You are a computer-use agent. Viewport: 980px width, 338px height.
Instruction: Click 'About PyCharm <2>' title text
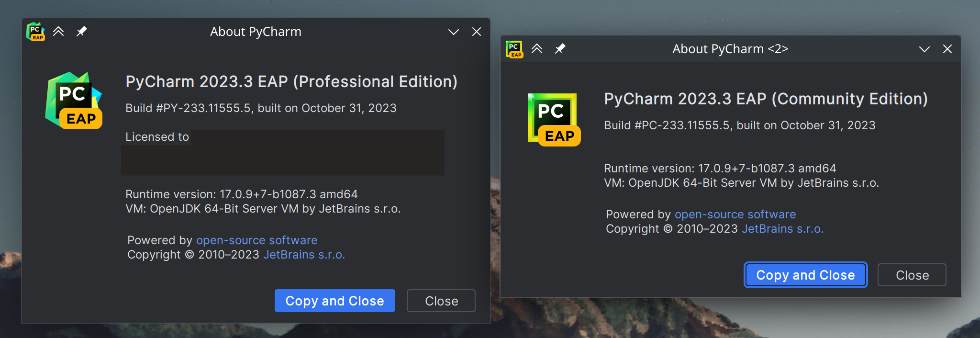730,49
